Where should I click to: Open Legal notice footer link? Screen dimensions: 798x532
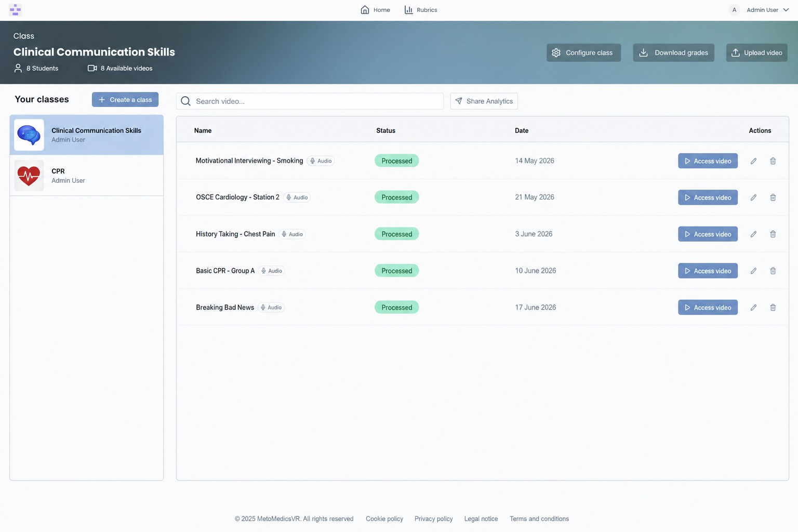[481, 519]
